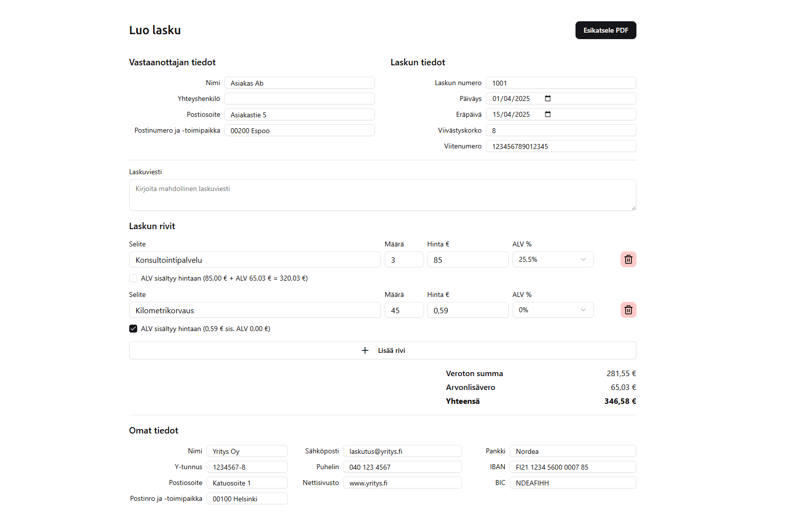Viewport: 786px width, 532px height.
Task: Edit the Y-tunnus field 1234567-8
Action: pyautogui.click(x=247, y=467)
